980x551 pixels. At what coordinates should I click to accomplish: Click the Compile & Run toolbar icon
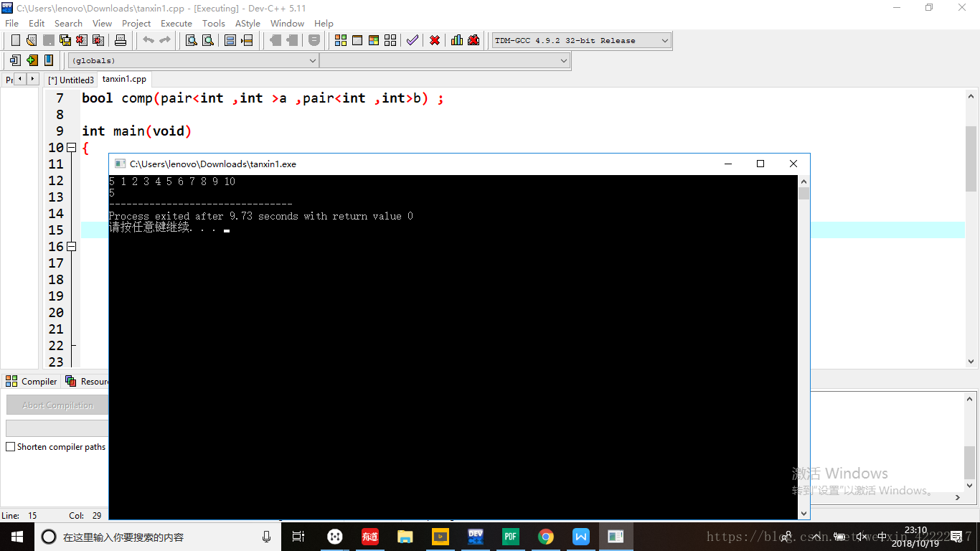coord(374,40)
